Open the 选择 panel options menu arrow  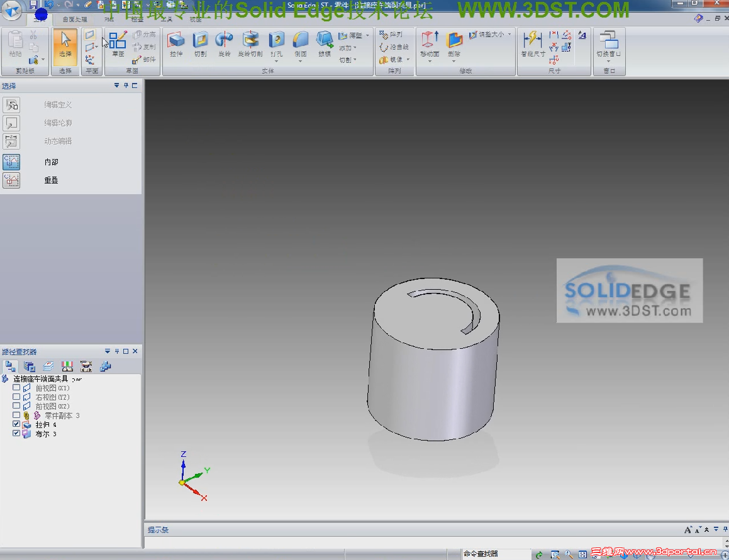[117, 85]
